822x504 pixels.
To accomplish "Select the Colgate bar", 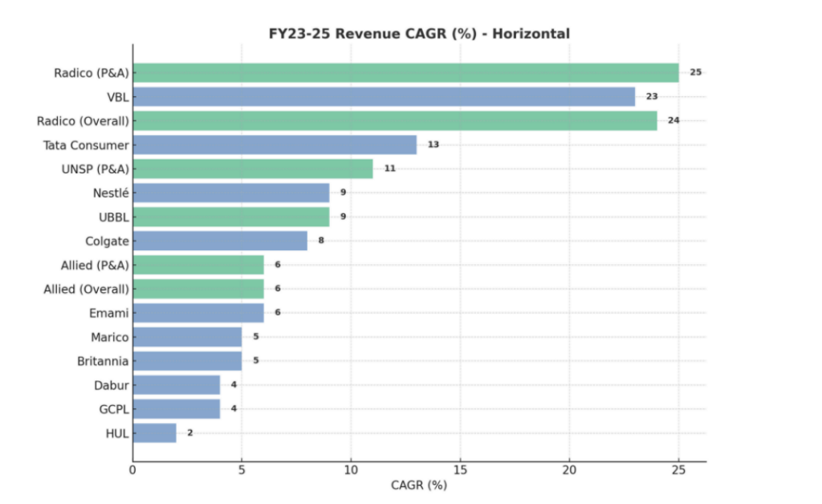I will (x=220, y=241).
